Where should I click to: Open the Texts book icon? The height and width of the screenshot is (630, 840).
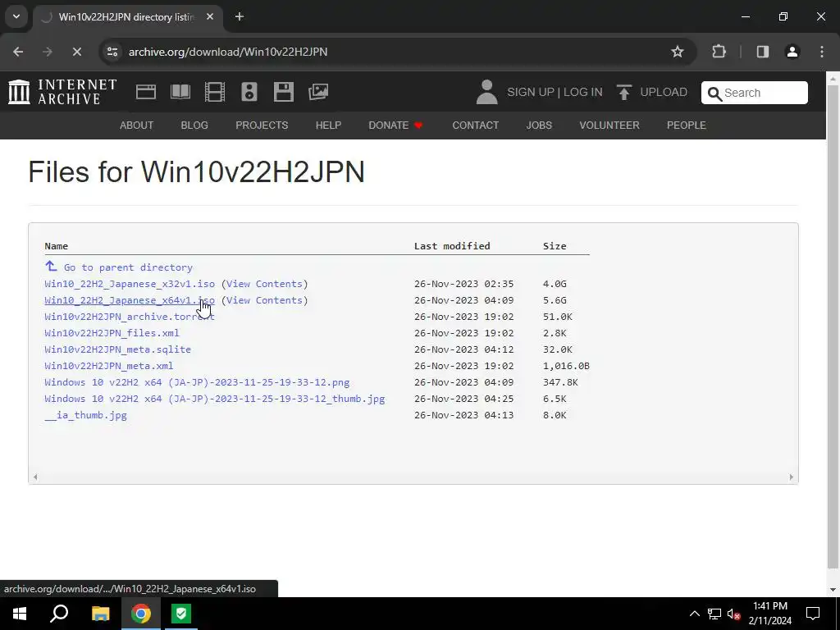(x=180, y=92)
